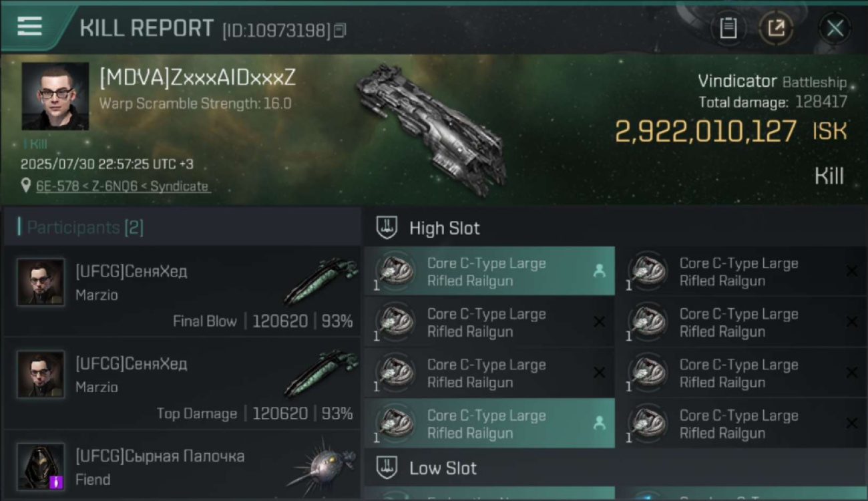Click the destroyed X on the top-right railgun
868x501 pixels.
click(x=851, y=271)
